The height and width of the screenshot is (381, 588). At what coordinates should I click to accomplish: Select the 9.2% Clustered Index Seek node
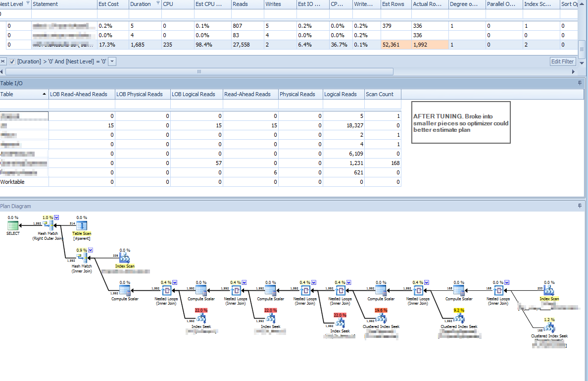[459, 318]
